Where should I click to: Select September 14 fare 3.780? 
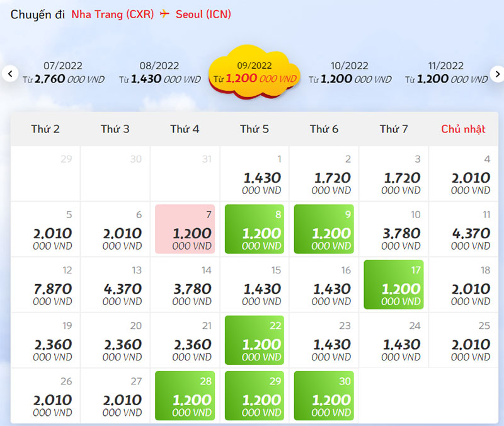[185, 285]
